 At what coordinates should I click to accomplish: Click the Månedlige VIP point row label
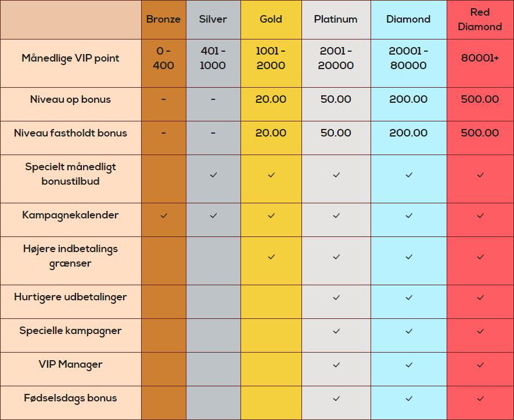[70, 58]
